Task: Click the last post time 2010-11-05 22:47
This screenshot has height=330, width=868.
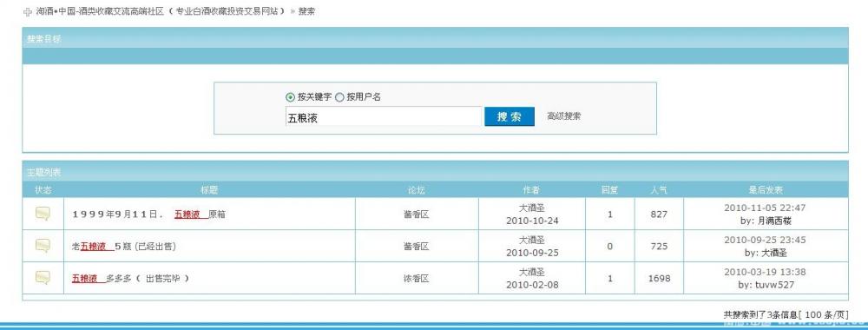Action: coord(765,208)
